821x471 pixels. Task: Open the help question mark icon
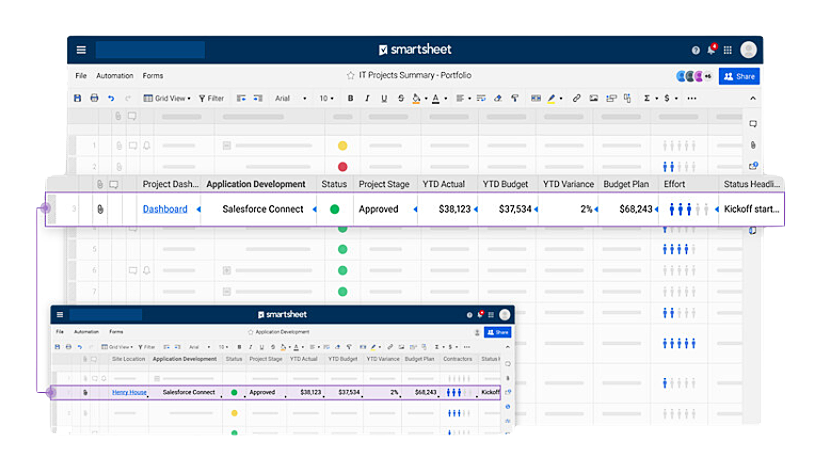point(696,50)
